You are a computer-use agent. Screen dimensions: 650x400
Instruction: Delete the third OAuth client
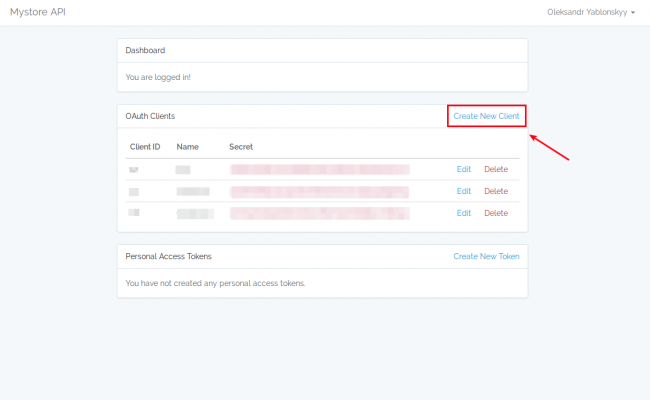496,213
